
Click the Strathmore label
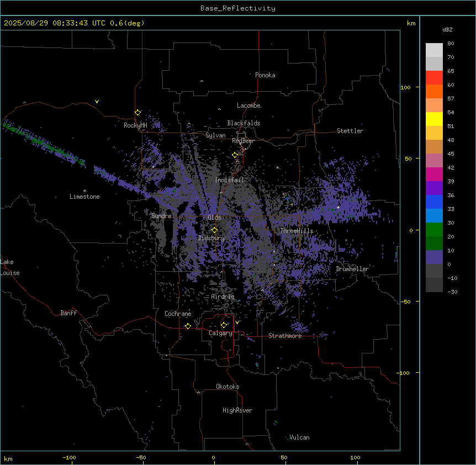285,336
